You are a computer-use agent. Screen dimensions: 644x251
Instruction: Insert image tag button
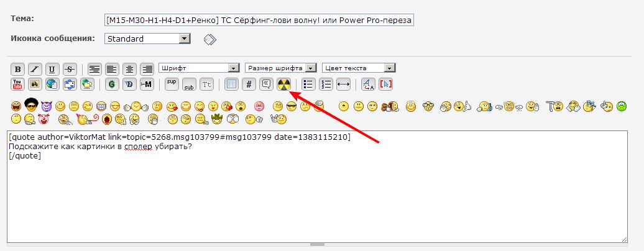coord(35,84)
